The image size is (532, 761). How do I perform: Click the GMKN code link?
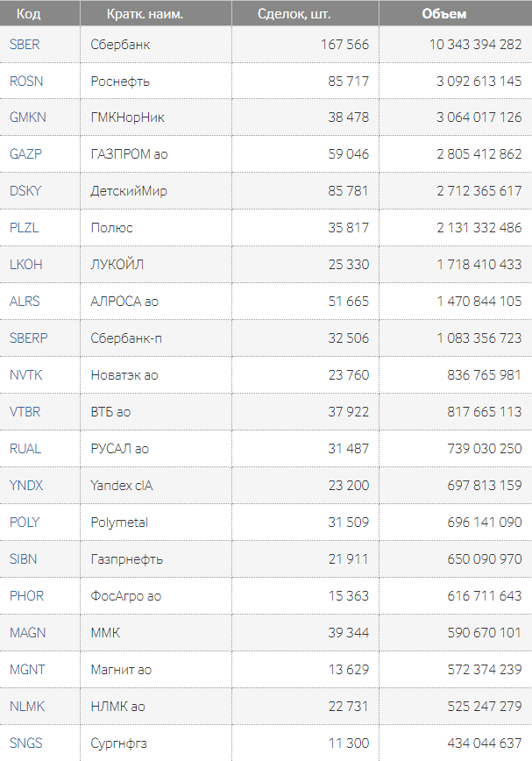[x=28, y=117]
